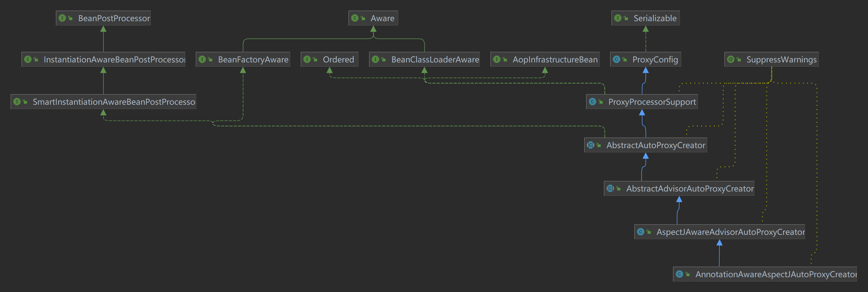Open the ProxyProcessupport class via its label
This screenshot has height=292, width=868.
point(653,101)
